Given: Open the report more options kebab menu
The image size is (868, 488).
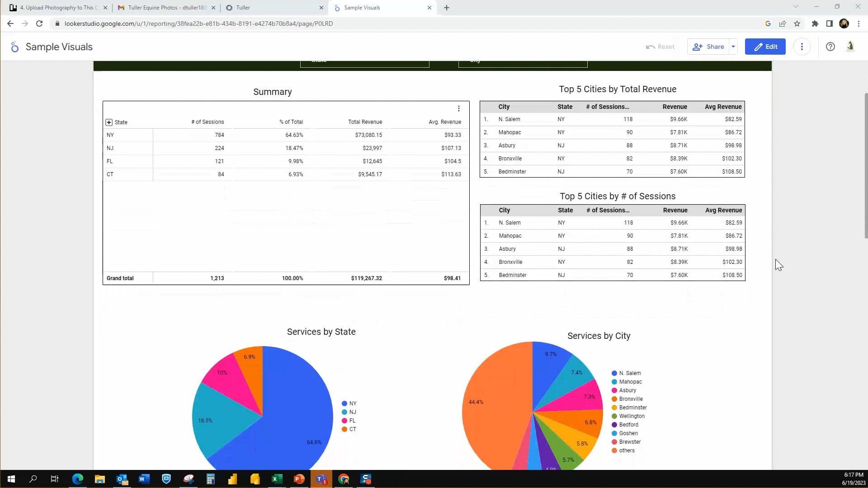Looking at the screenshot, I should (802, 47).
